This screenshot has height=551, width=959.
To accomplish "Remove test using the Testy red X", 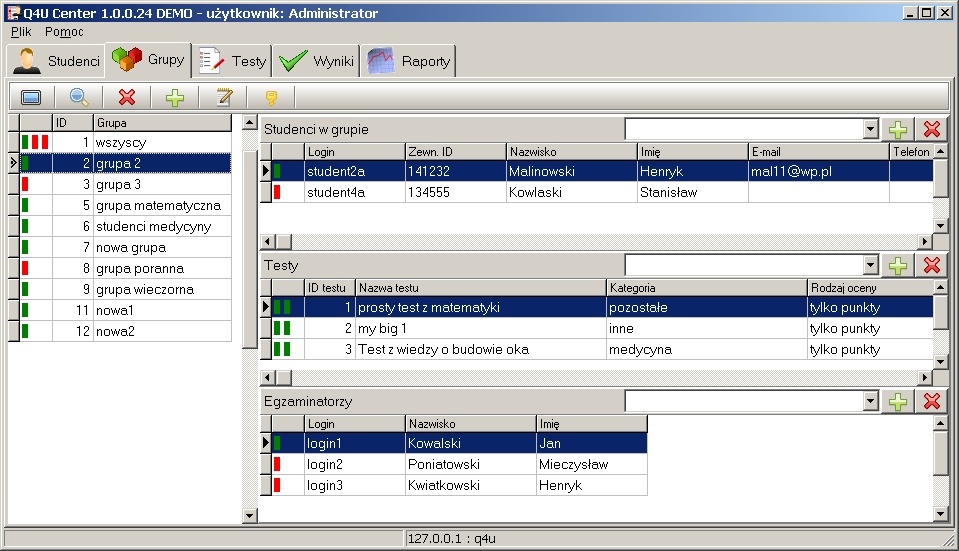I will click(x=931, y=265).
